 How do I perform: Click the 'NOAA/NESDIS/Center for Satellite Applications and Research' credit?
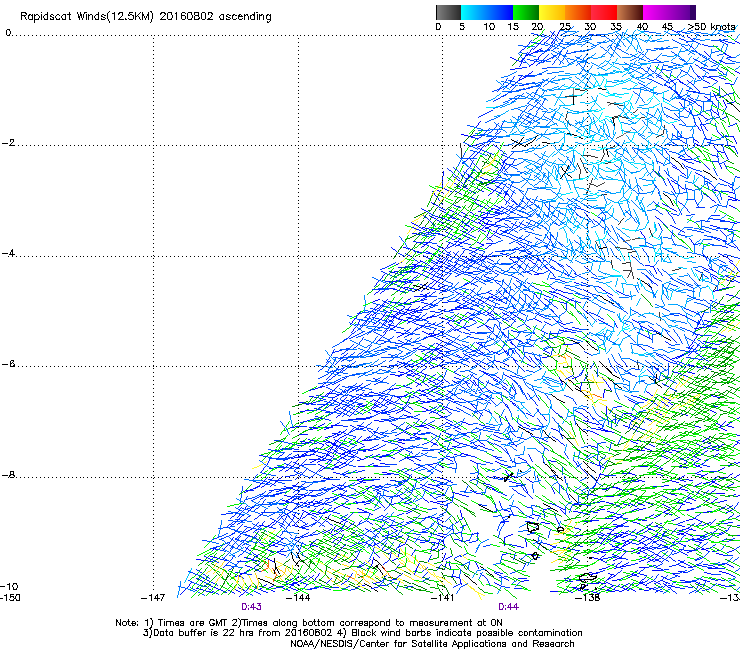[432, 644]
